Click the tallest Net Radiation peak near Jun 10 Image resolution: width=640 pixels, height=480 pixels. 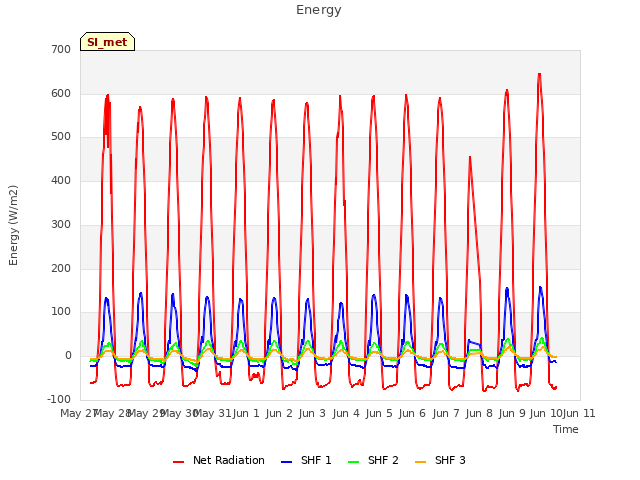(539, 75)
